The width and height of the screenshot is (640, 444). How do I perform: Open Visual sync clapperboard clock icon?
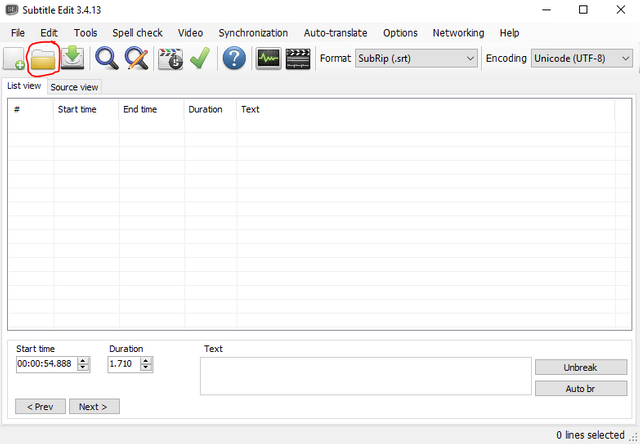click(x=171, y=59)
